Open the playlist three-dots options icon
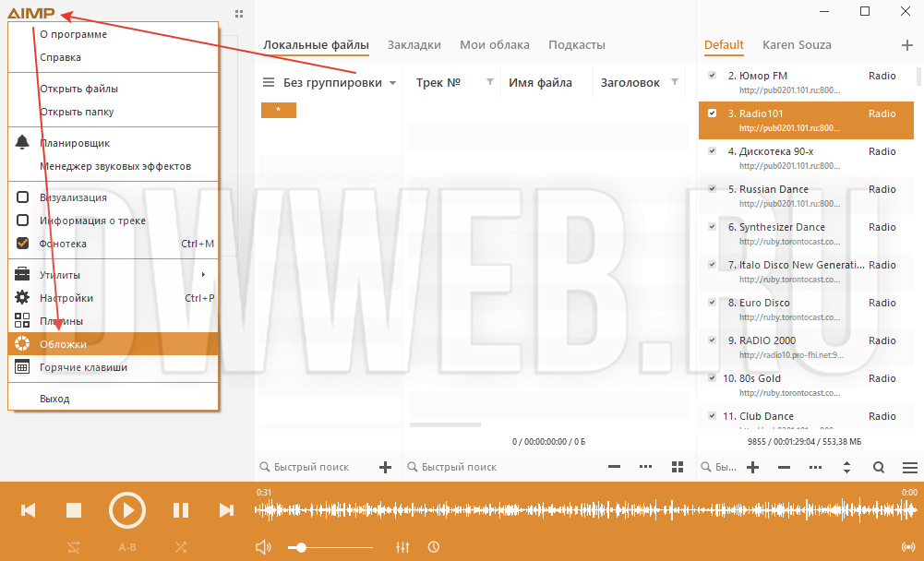 [816, 467]
